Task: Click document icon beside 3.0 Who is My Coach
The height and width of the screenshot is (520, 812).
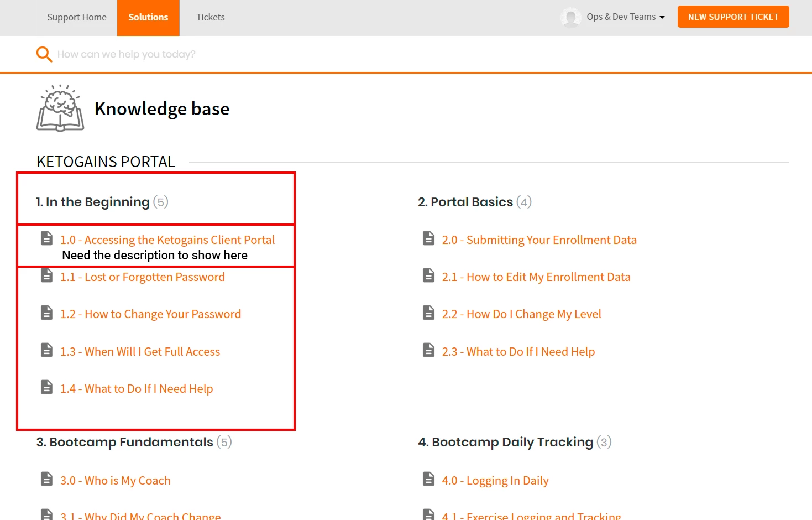Action: point(47,479)
